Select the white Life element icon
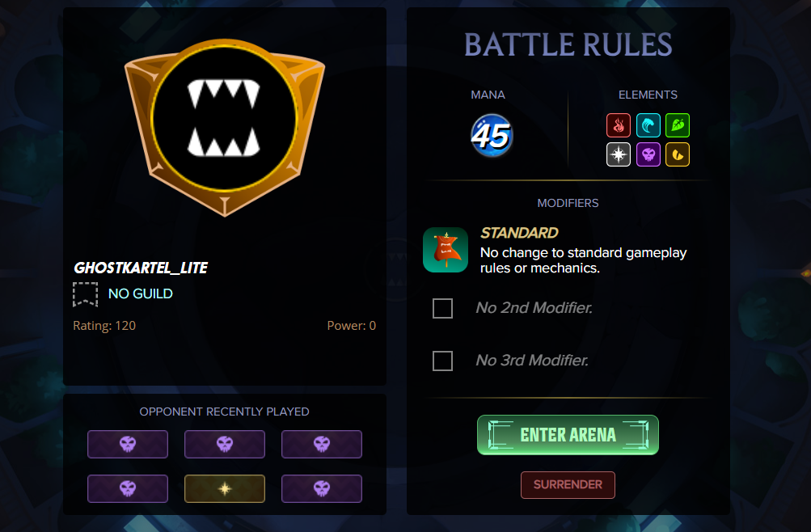The width and height of the screenshot is (811, 532). pos(618,154)
